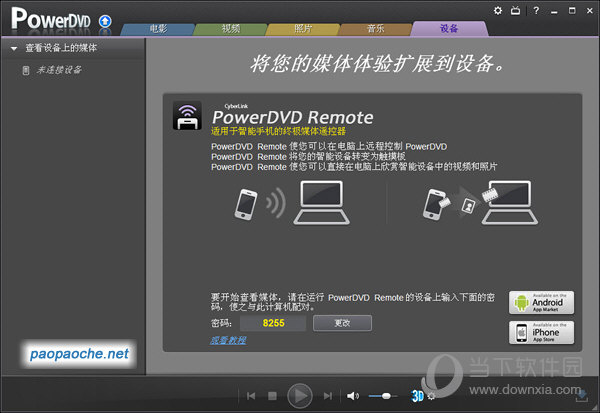
Task: Switch to TV mode with the TV icon
Action: (x=515, y=11)
